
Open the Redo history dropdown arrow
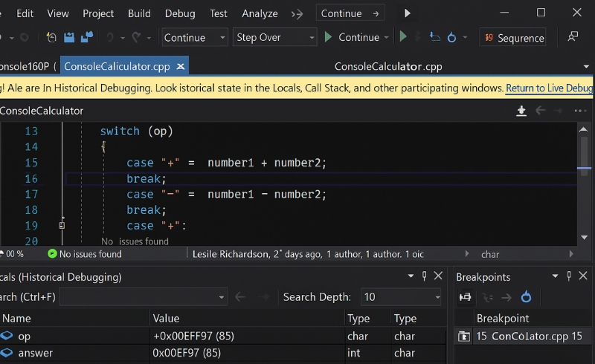tap(149, 38)
